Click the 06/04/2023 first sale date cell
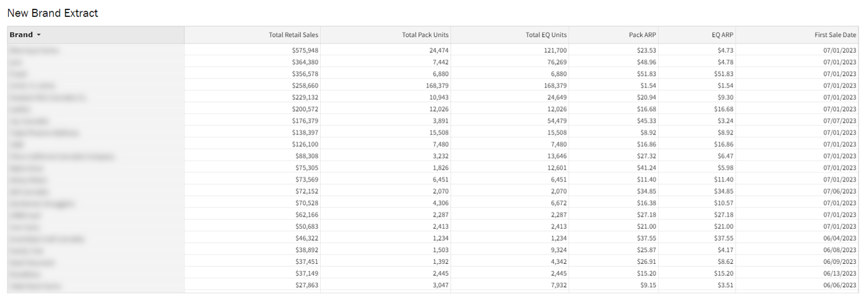Image resolution: width=868 pixels, height=301 pixels. 839,238
